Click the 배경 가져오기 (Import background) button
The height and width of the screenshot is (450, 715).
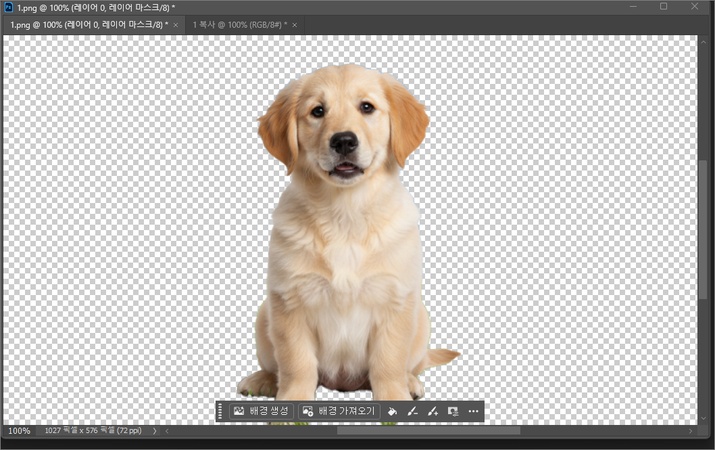(338, 411)
